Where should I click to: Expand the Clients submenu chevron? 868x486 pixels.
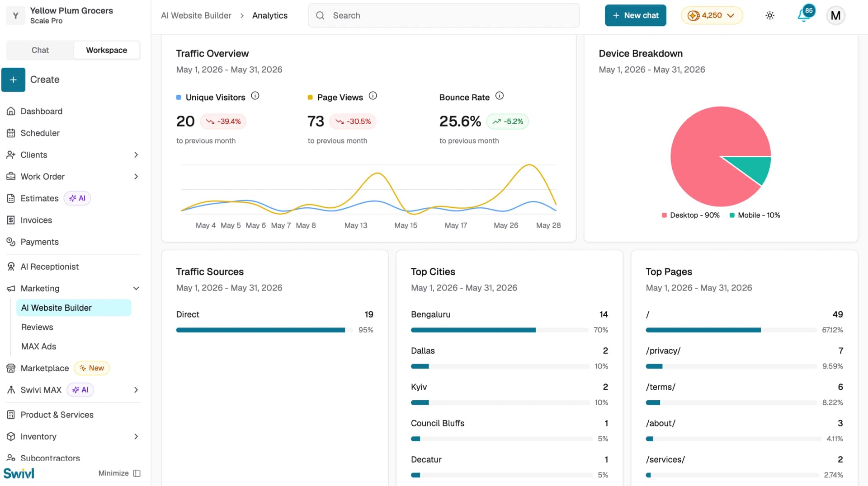(136, 155)
